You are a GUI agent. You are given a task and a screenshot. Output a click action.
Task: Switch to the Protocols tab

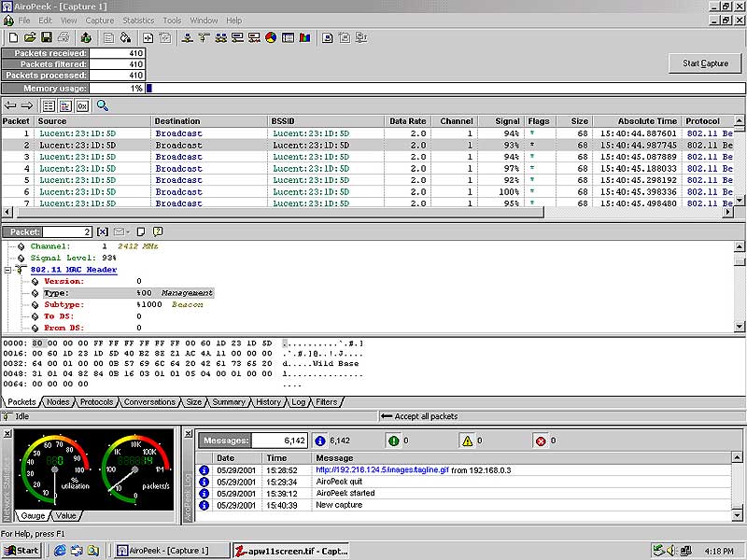(x=97, y=402)
